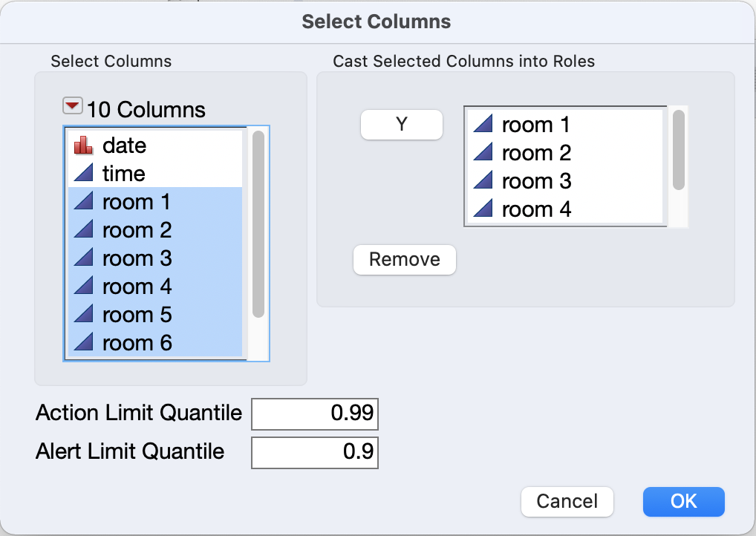756x536 pixels.
Task: Assign selected columns to the Y role
Action: [x=401, y=125]
